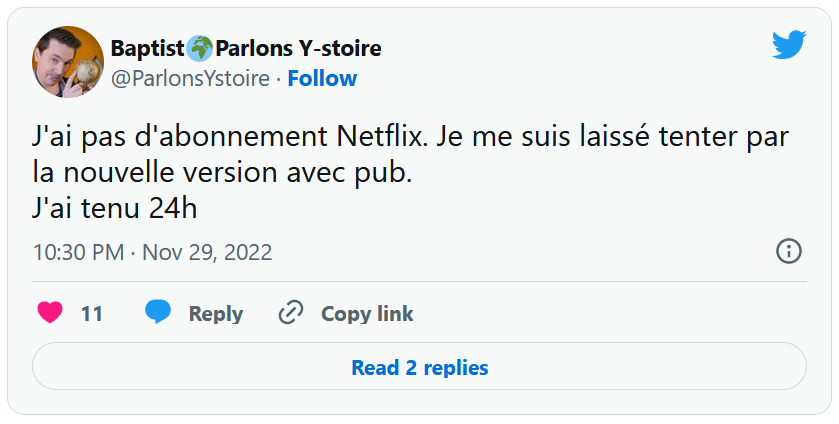Like the tweet with the heart icon
Image resolution: width=839 pixels, height=424 pixels.
click(50, 313)
